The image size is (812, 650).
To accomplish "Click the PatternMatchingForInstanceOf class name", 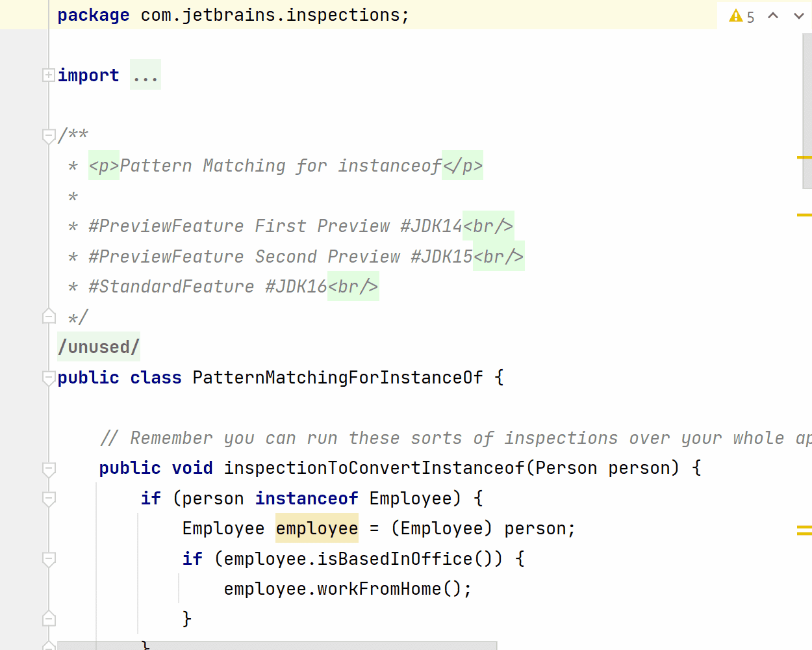I will tap(338, 378).
